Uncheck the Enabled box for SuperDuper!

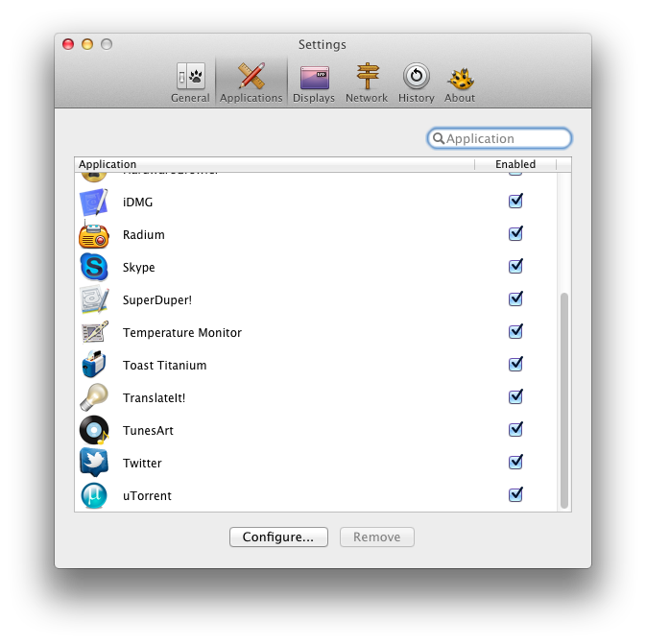pos(515,299)
